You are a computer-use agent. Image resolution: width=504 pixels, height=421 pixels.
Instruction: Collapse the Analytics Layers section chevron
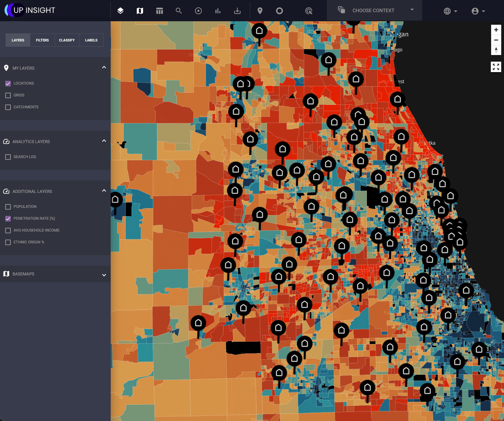(x=104, y=141)
